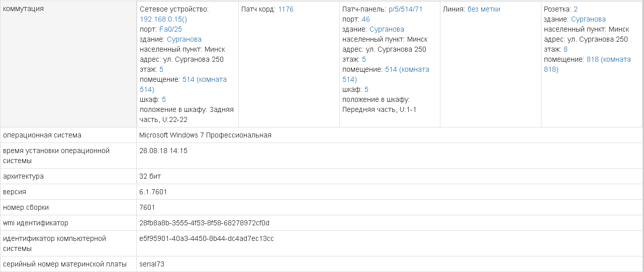Select floor 5 link in Патч-панель column

[x=364, y=59]
